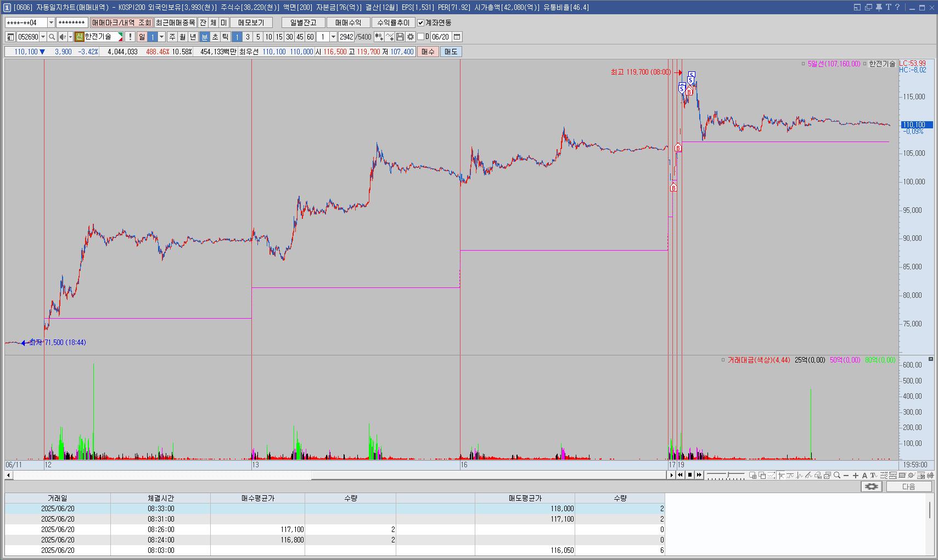Click the 메모보기 button
The width and height of the screenshot is (938, 560).
(x=251, y=22)
